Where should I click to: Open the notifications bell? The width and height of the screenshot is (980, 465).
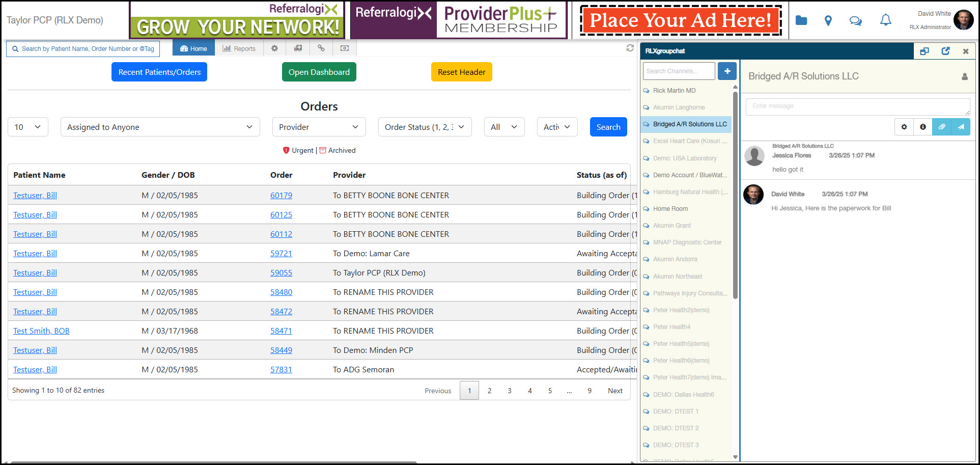(x=886, y=20)
